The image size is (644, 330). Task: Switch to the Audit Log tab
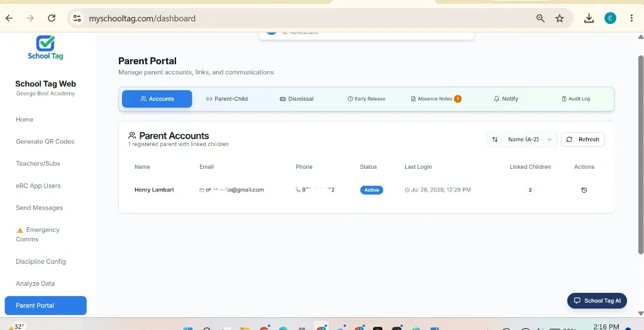click(576, 99)
